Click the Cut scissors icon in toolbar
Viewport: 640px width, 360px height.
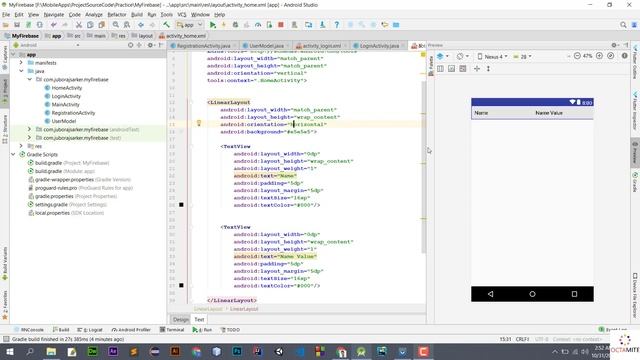[79, 25]
